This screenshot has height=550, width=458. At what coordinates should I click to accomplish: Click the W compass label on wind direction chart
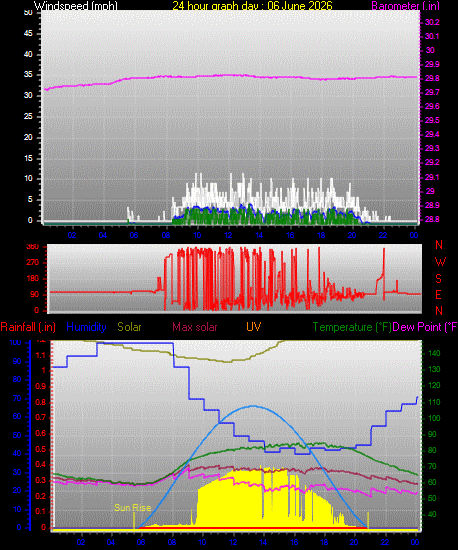coord(440,262)
